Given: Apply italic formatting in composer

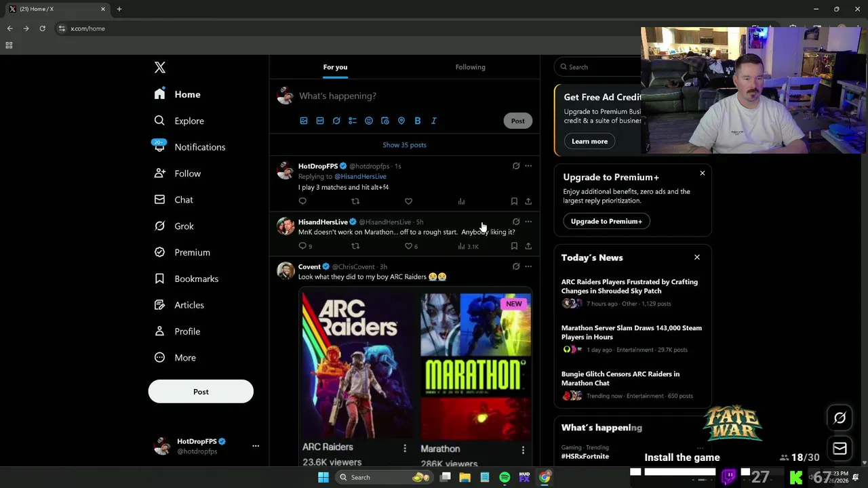Looking at the screenshot, I should (434, 121).
